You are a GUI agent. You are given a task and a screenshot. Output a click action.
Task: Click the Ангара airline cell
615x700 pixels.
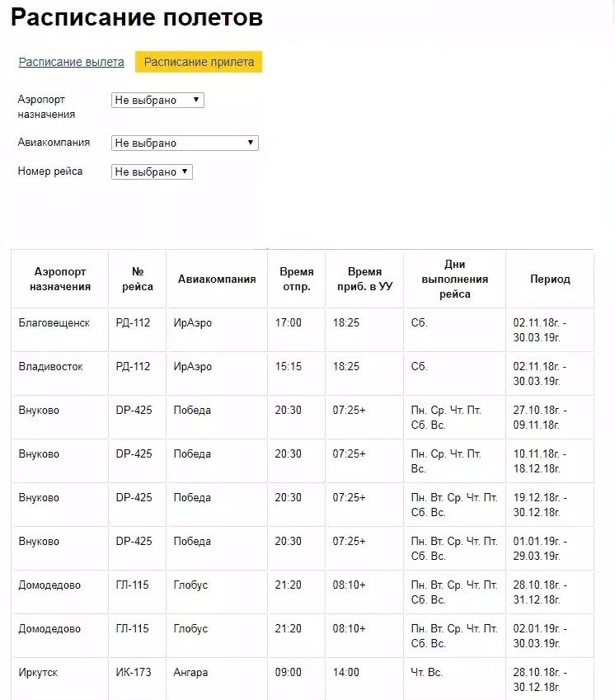pos(190,672)
